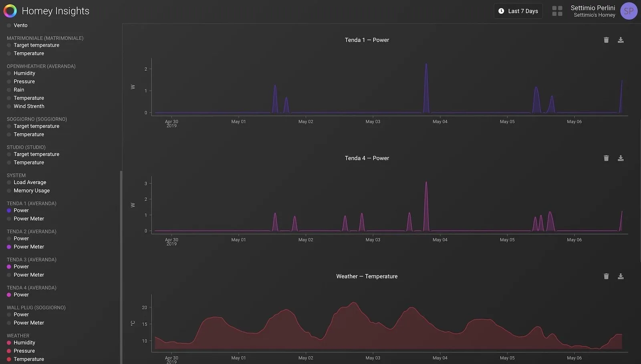Viewport: 641px width, 364px height.
Task: Enable OpenWheather Pressure log
Action: click(x=21, y=81)
